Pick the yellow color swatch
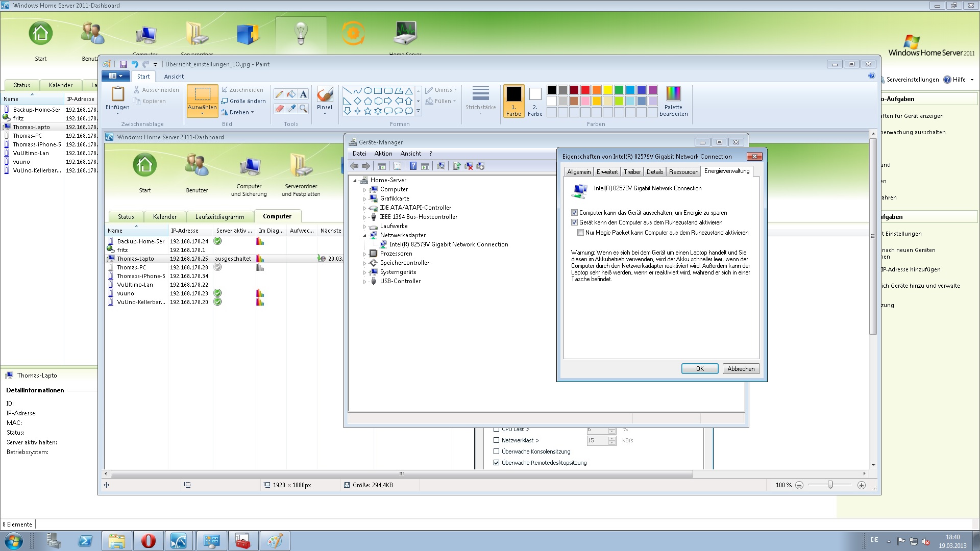The width and height of the screenshot is (980, 551). click(608, 90)
